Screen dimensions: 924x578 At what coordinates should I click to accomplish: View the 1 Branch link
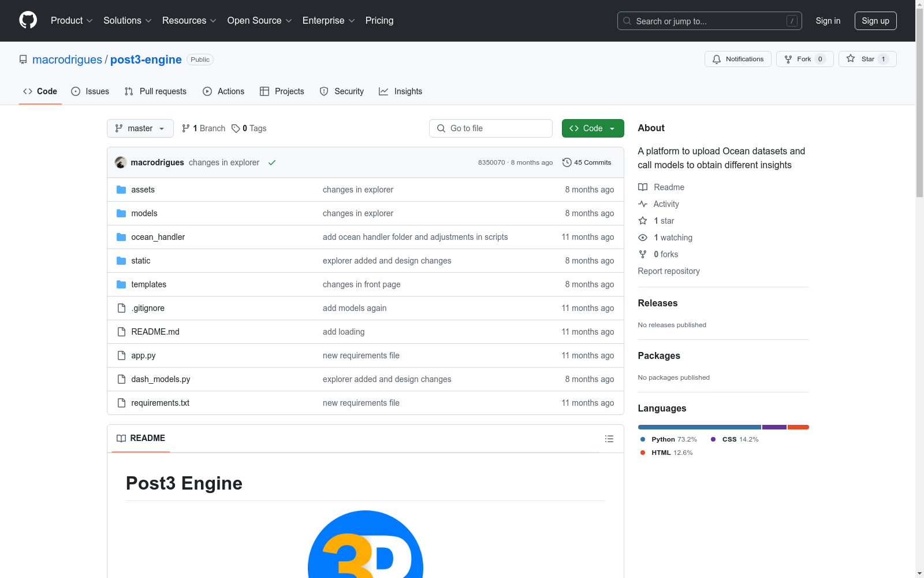(x=203, y=128)
